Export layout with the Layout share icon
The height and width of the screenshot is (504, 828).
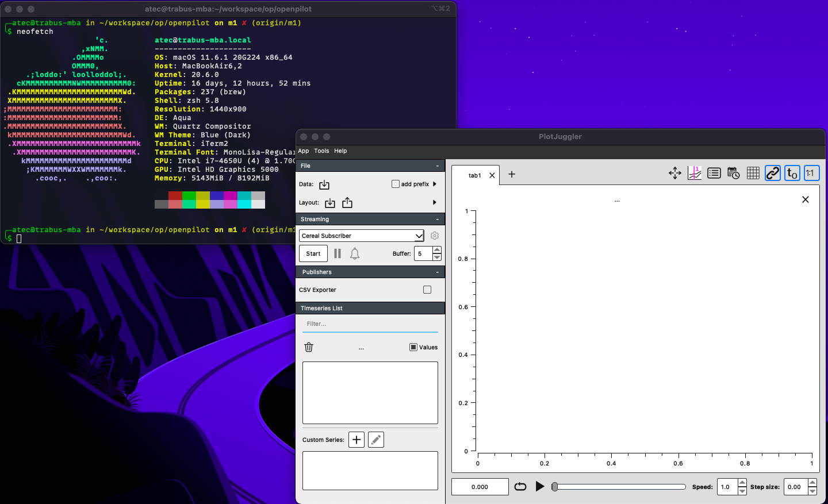pyautogui.click(x=347, y=203)
